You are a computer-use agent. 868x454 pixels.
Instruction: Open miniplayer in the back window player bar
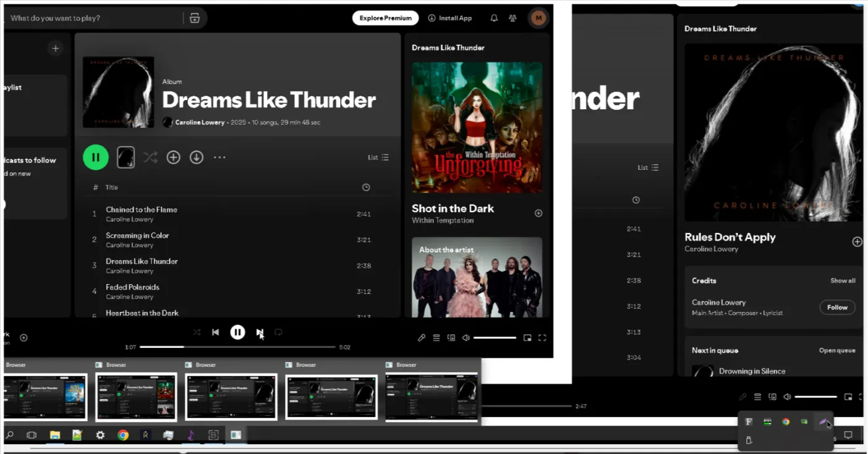point(848,397)
